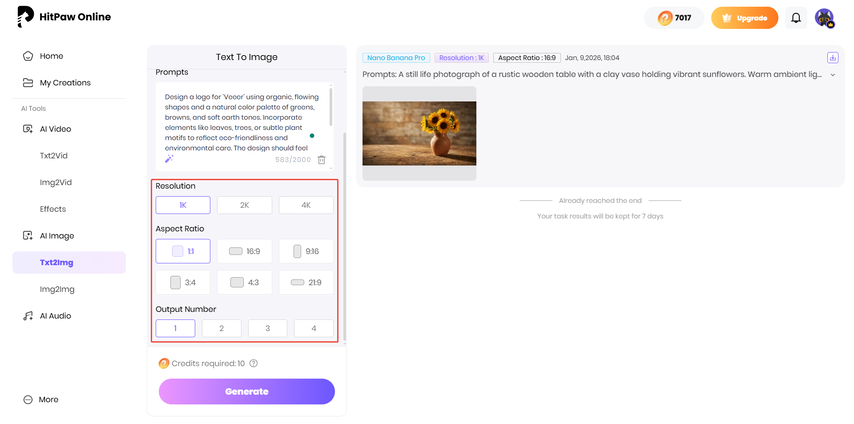The image size is (854, 424).
Task: Click the download icon on the result card
Action: [832, 58]
